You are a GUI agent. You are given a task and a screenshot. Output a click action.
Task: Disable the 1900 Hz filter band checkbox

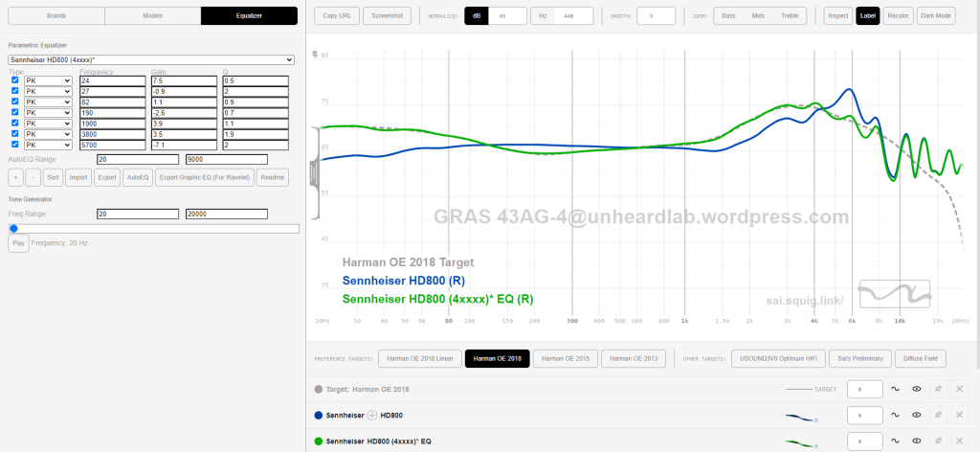click(x=15, y=123)
